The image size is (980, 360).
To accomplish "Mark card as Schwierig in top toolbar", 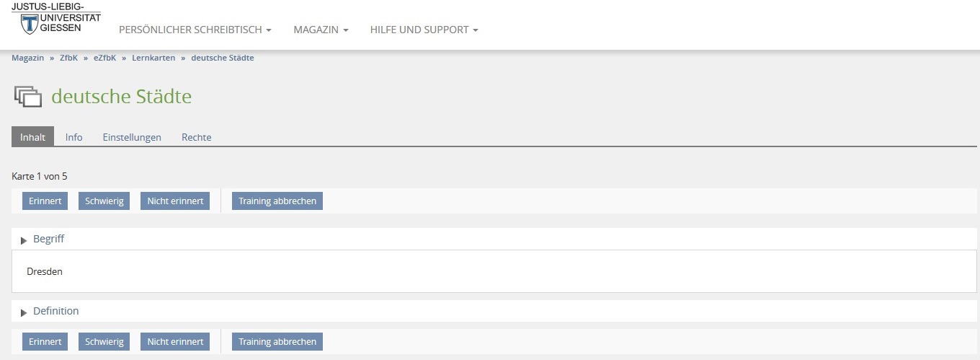I will (x=104, y=201).
